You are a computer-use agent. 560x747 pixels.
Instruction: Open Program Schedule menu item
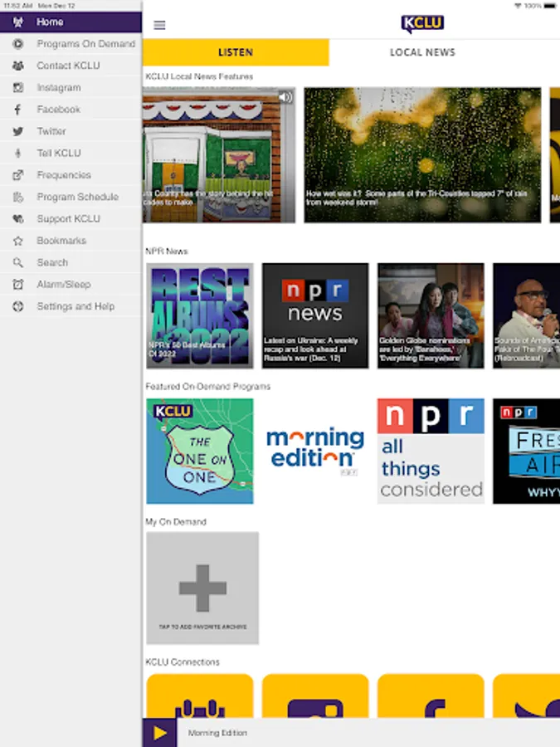point(71,198)
